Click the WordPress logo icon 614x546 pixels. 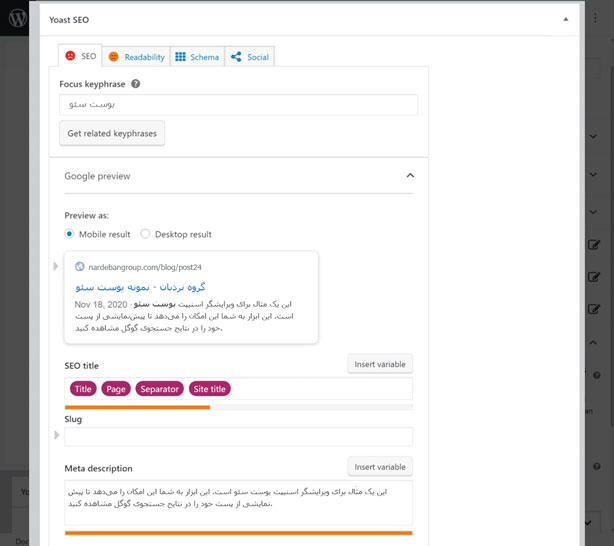pyautogui.click(x=18, y=18)
